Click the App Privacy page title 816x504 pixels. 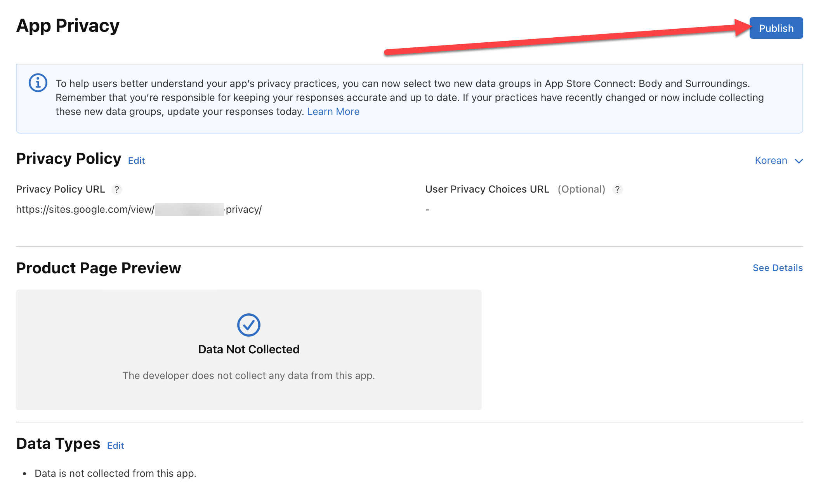[x=68, y=26]
